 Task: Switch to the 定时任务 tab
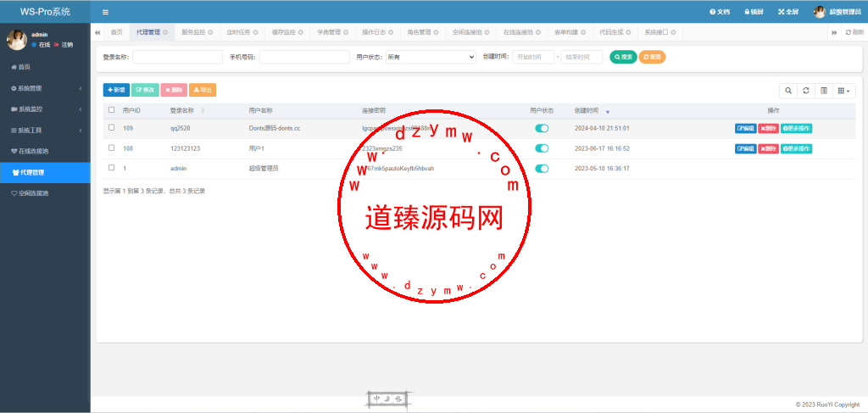coord(238,32)
